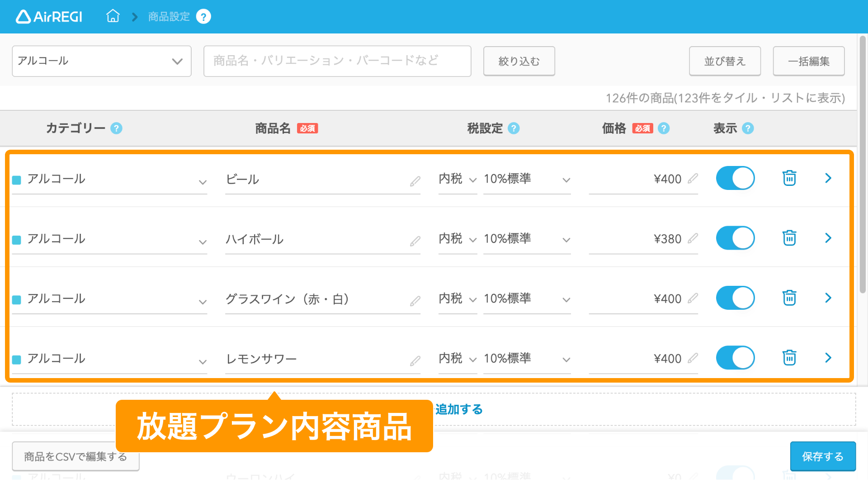Edit レモンサワー price pencil icon
The height and width of the screenshot is (483, 868).
pyautogui.click(x=693, y=358)
